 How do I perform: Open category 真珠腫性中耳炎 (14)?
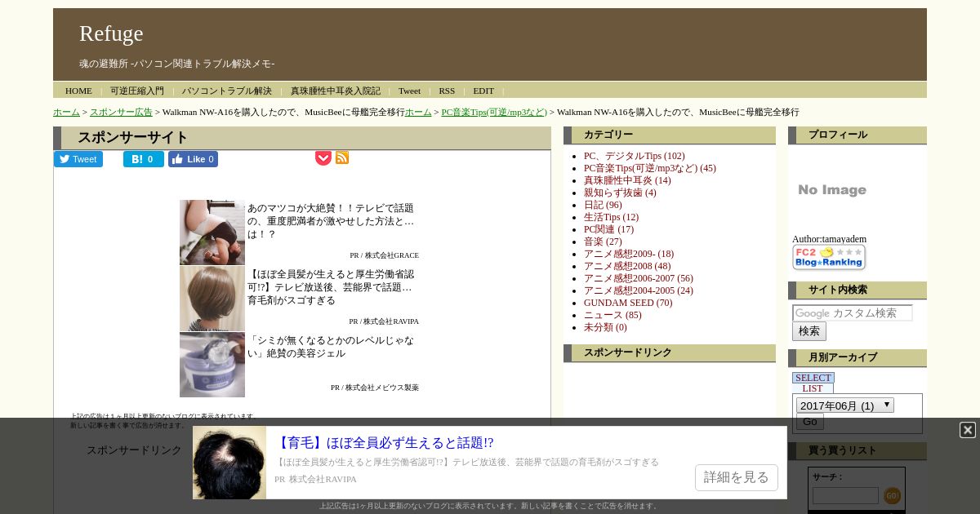(627, 180)
